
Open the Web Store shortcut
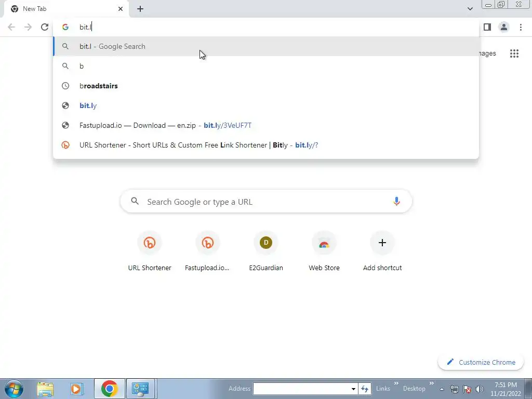pos(324,251)
